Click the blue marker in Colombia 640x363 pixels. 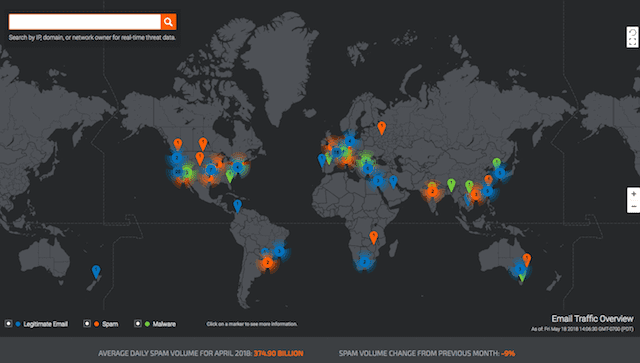(237, 205)
